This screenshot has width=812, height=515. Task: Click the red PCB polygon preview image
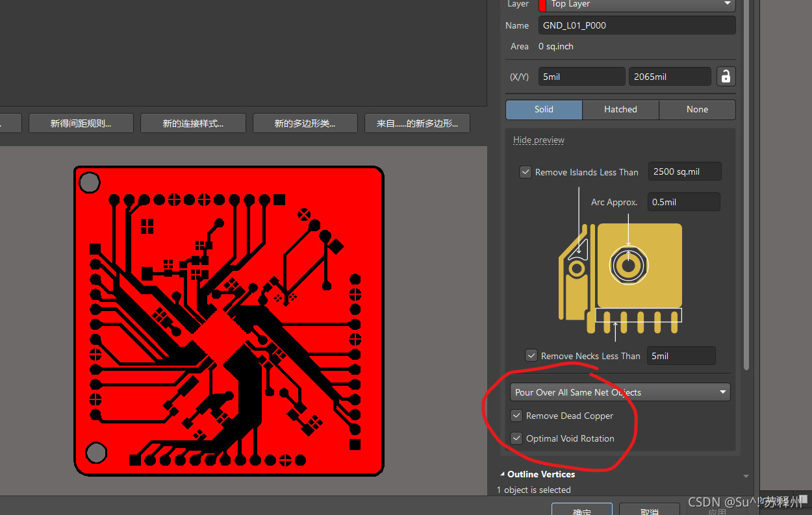pyautogui.click(x=229, y=321)
